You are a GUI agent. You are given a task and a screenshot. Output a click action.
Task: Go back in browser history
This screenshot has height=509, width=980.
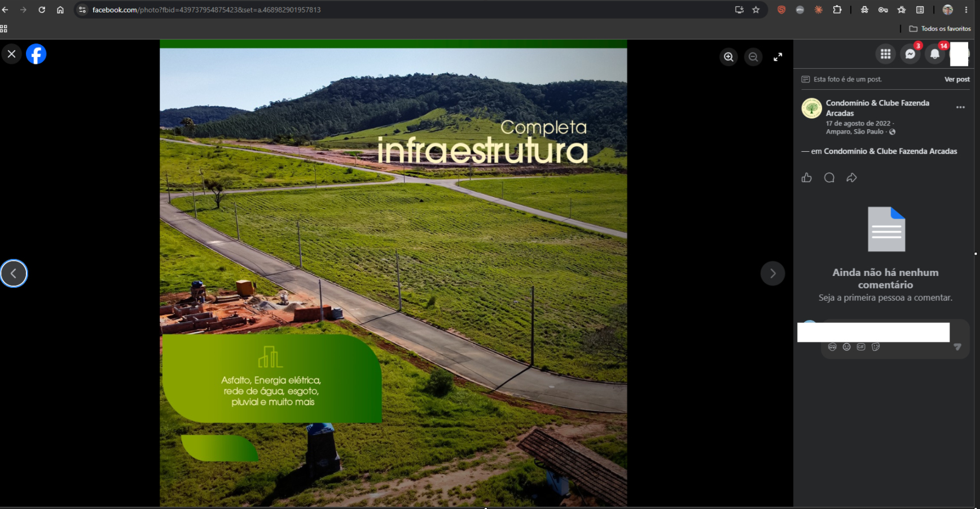pos(5,10)
